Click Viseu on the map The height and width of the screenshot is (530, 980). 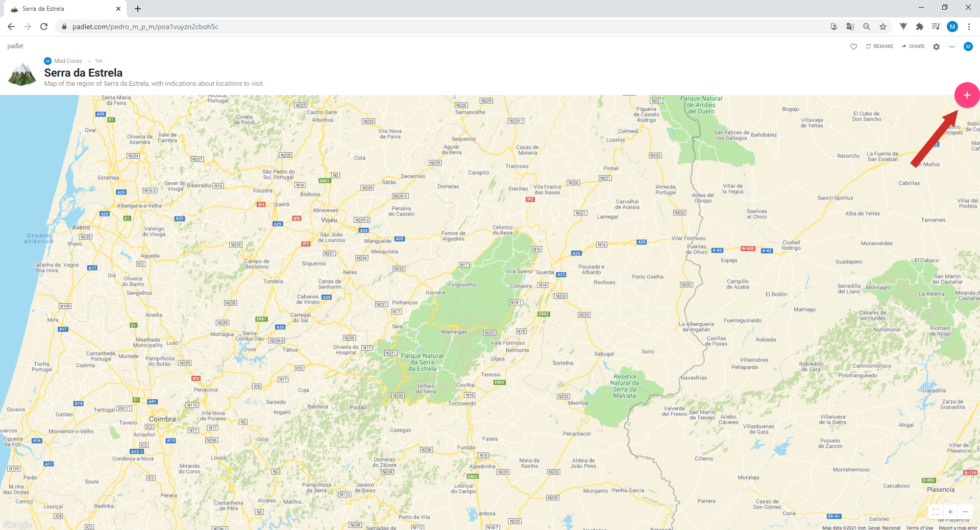tap(329, 220)
